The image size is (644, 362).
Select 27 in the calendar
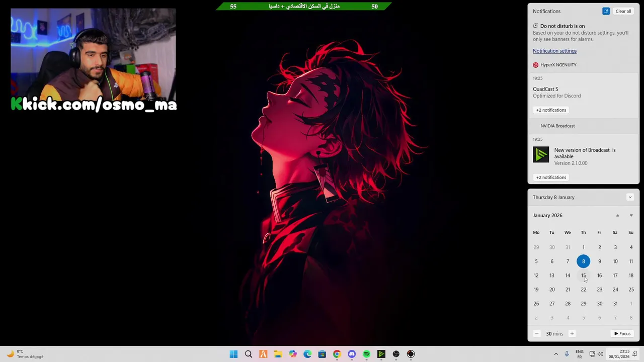click(552, 303)
